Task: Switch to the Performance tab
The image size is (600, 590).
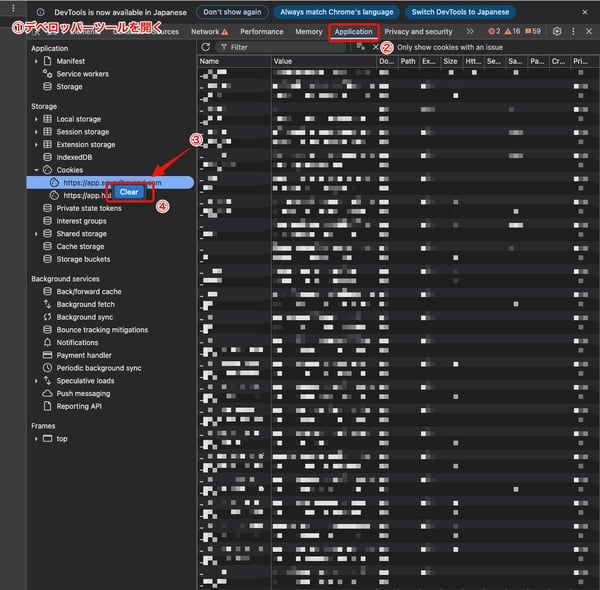Action: point(261,31)
